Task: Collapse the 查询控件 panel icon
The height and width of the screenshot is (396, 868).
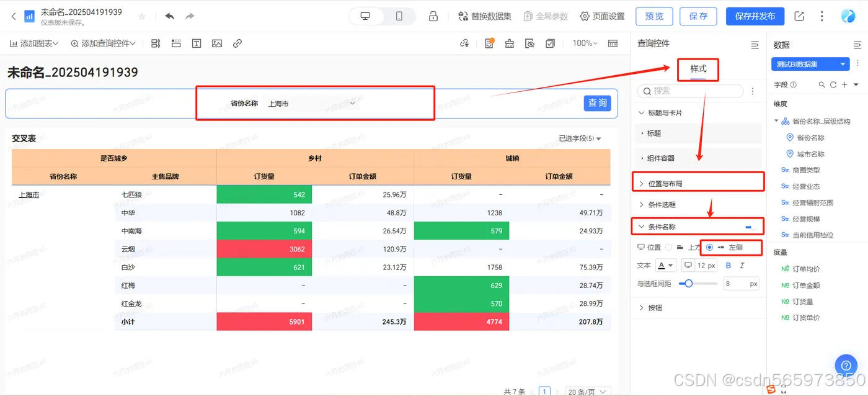Action: pos(755,45)
